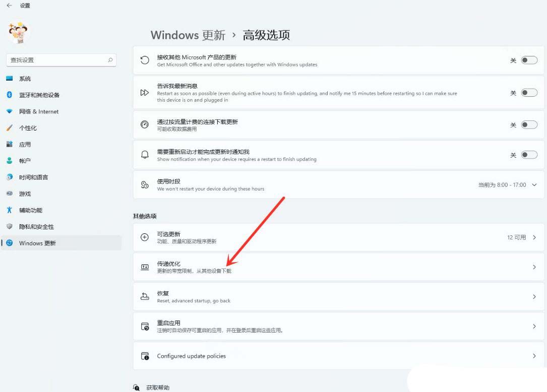Click the 时间和语言 globe clock icon
The image size is (547, 392).
click(10, 177)
